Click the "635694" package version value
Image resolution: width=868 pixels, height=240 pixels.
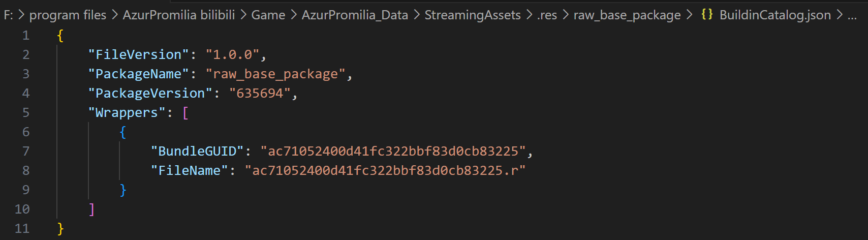click(x=260, y=93)
